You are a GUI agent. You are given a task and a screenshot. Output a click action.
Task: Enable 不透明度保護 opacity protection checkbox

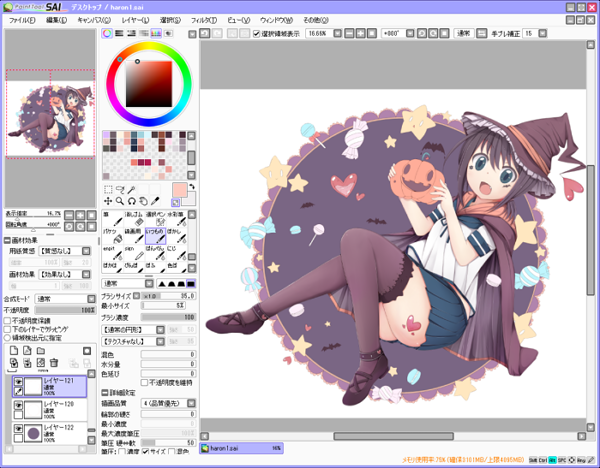coord(7,321)
